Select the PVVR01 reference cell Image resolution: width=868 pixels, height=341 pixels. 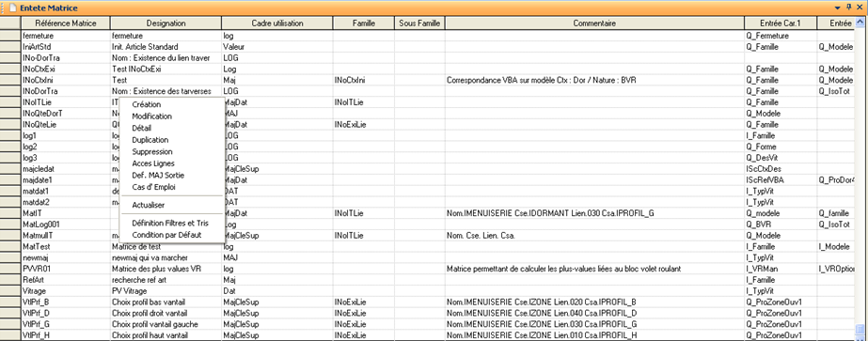tap(66, 269)
